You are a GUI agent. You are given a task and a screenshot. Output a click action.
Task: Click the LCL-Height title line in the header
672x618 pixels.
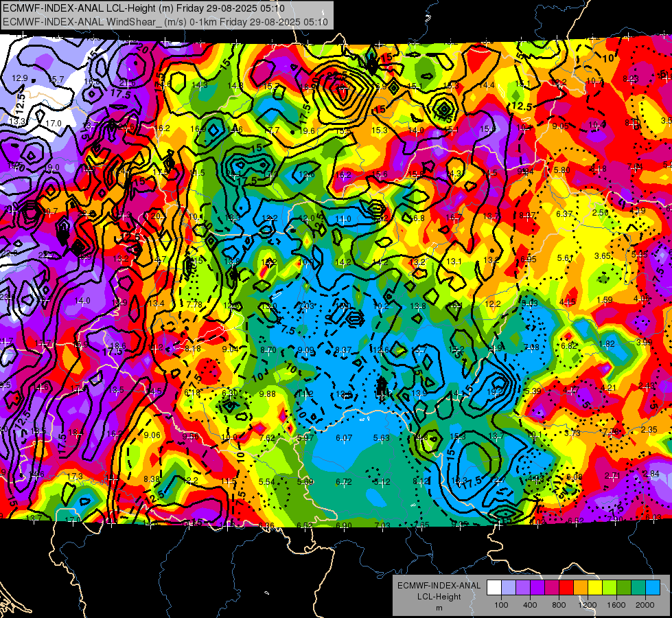[143, 8]
